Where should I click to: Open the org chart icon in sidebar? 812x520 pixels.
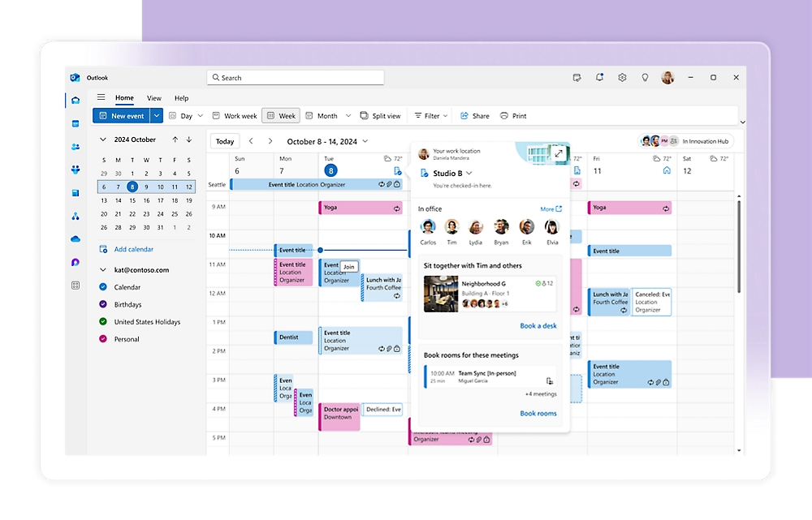[x=76, y=217]
